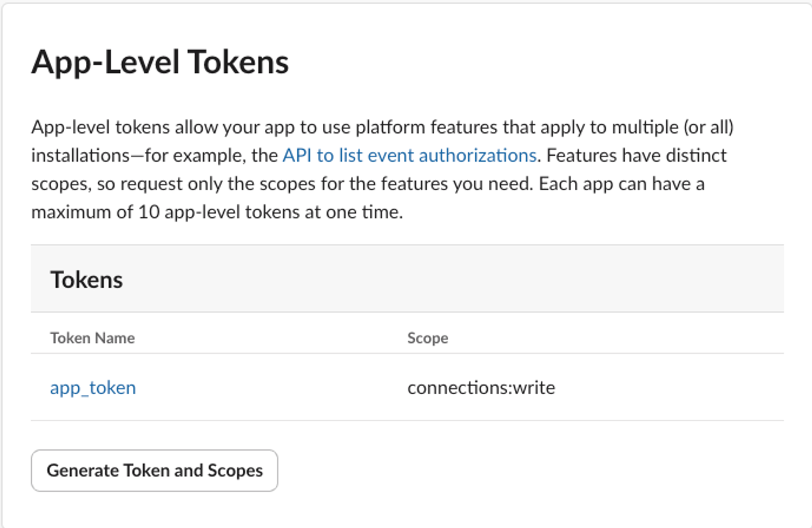Click the 'Features have distinct' sentence text
812x528 pixels.
[x=636, y=156]
